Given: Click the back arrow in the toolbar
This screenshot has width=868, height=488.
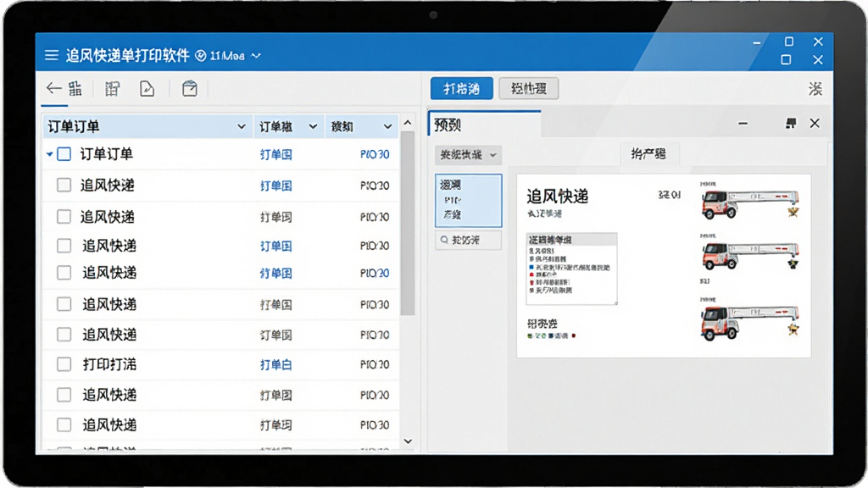Looking at the screenshot, I should coord(53,88).
